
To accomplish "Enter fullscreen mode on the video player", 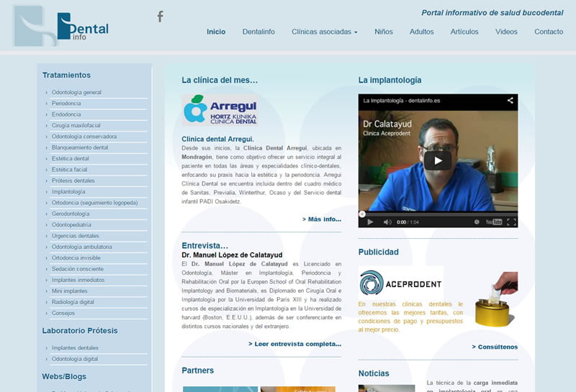I will [511, 222].
